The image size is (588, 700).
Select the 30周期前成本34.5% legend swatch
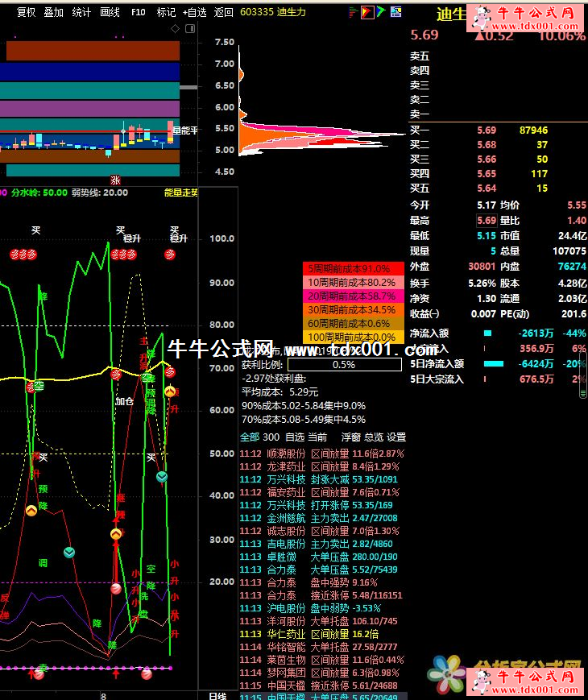click(353, 310)
